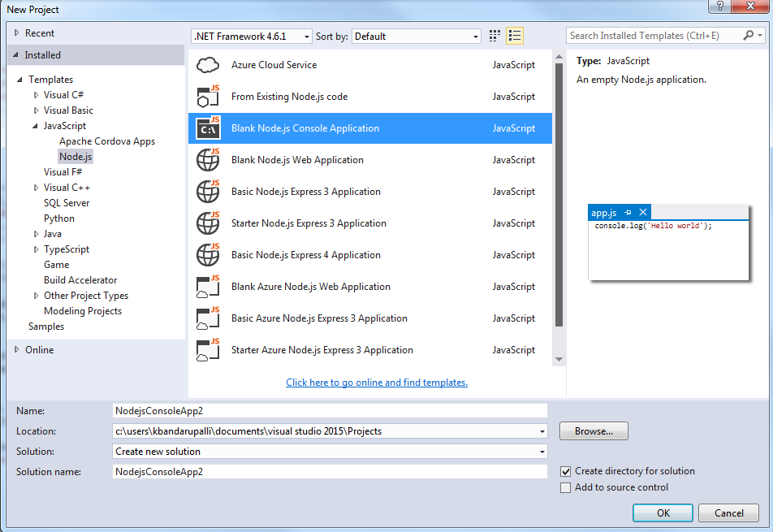Click the Azure Cloud Service cloud icon

[208, 65]
